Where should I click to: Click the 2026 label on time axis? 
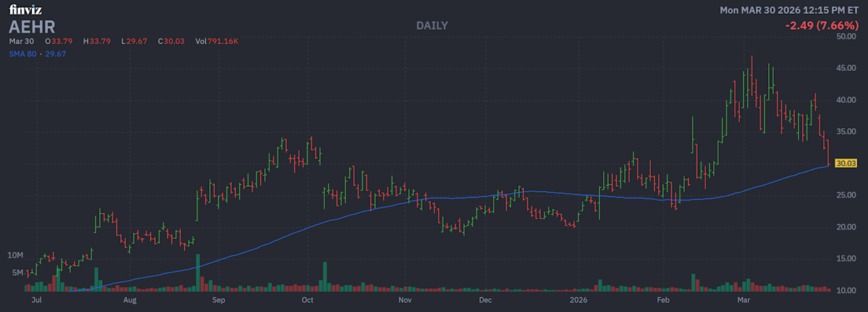578,299
